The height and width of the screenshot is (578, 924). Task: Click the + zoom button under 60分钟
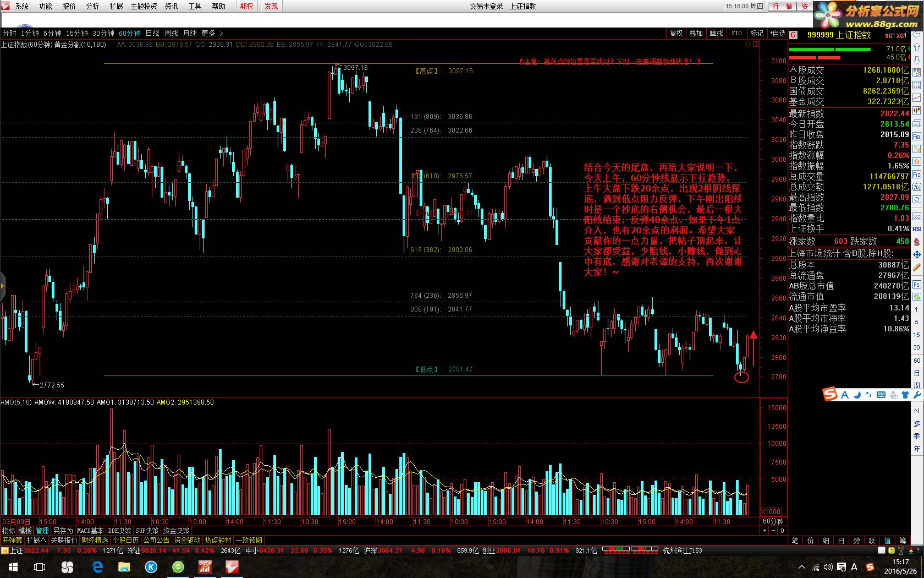[765, 531]
